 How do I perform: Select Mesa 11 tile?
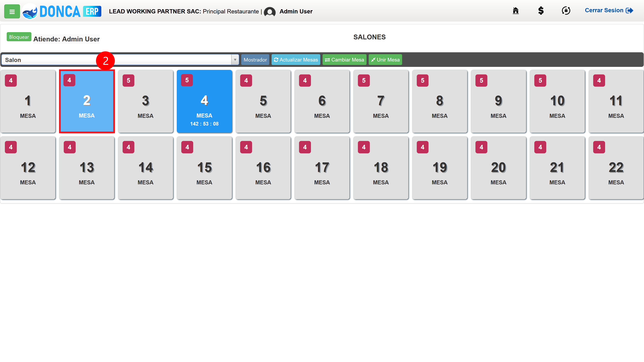click(616, 101)
